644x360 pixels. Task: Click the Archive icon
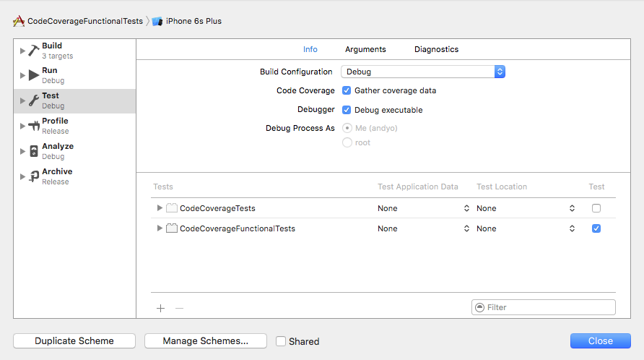pyautogui.click(x=34, y=176)
